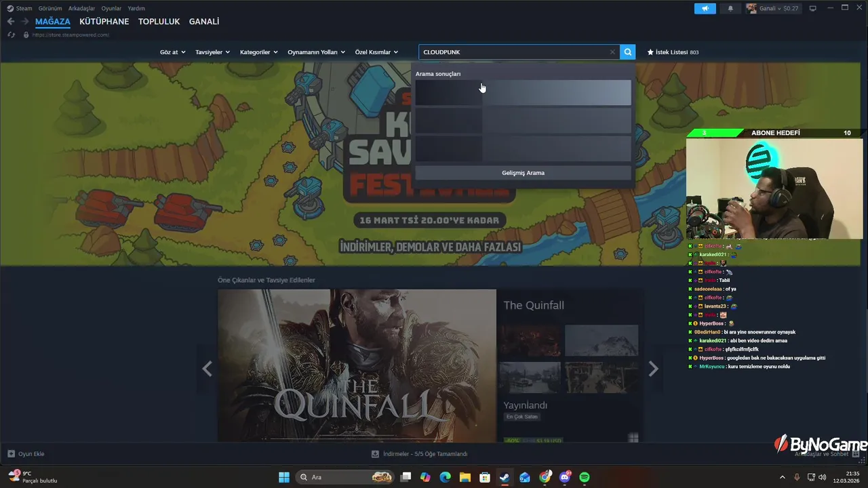Expand the Tavsiyeler dropdown
The width and height of the screenshot is (868, 488).
point(212,52)
